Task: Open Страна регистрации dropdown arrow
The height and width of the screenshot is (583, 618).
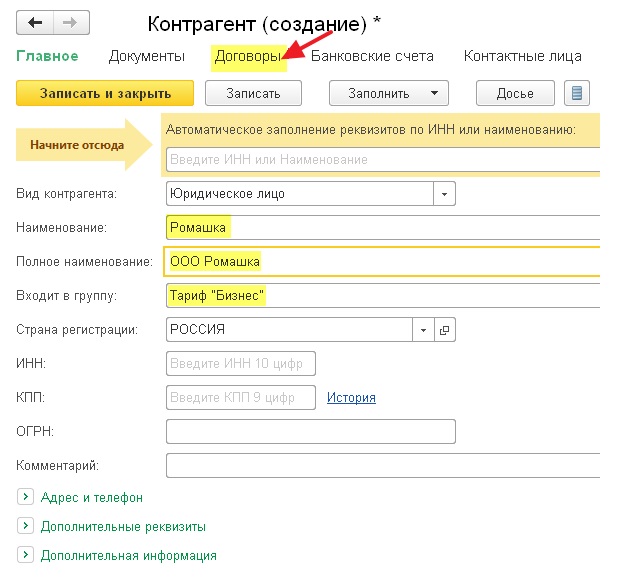Action: coord(423,330)
